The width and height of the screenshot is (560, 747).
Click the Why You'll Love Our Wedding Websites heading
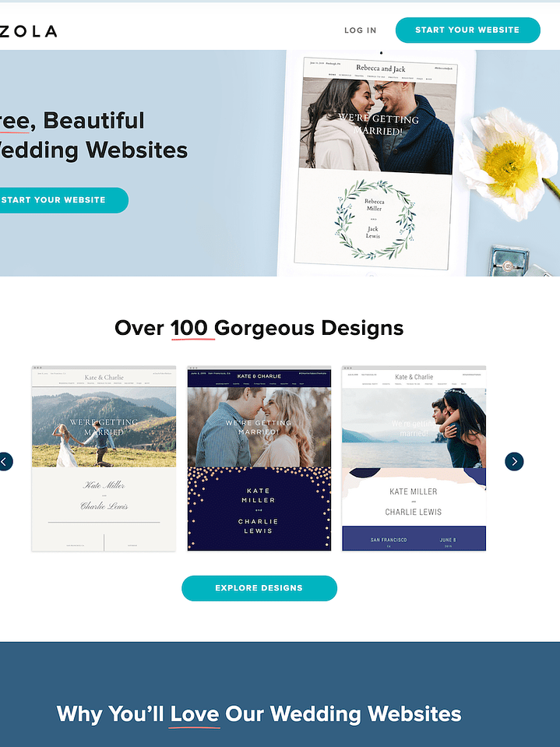[x=259, y=714]
